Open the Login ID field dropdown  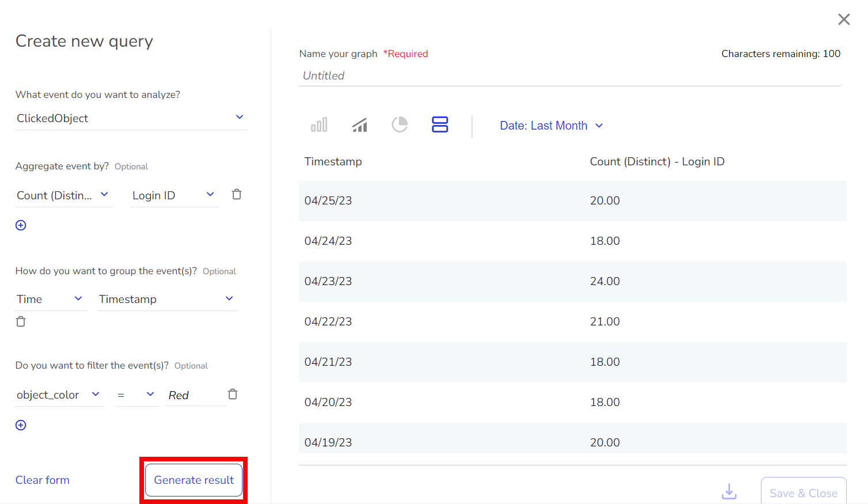[175, 195]
